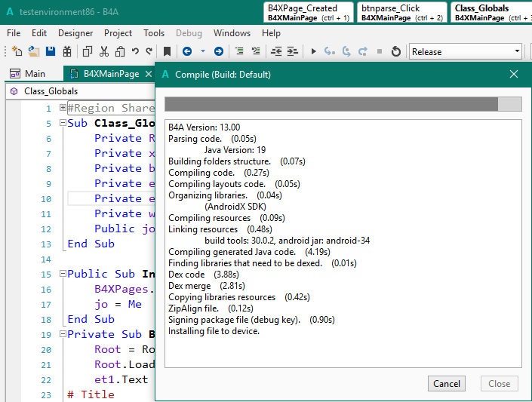Toggle a bookmark with the bookmark icon
This screenshot has width=532, height=402.
pyautogui.click(x=167, y=51)
